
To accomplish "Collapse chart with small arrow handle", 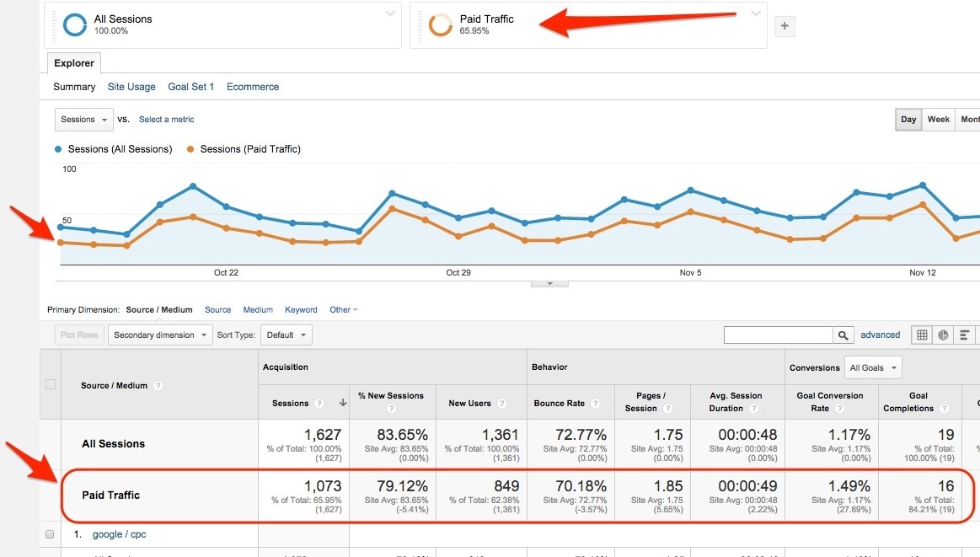I will point(549,284).
